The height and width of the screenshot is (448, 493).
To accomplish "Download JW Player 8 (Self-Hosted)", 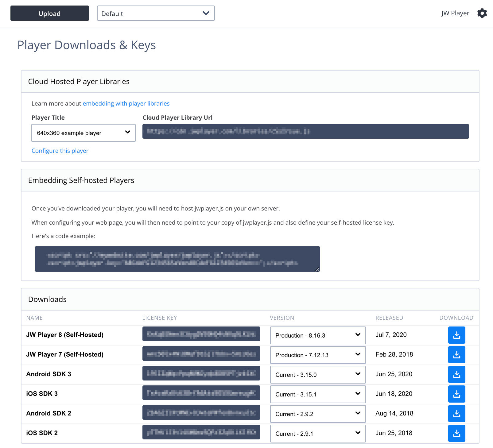I will 456,335.
